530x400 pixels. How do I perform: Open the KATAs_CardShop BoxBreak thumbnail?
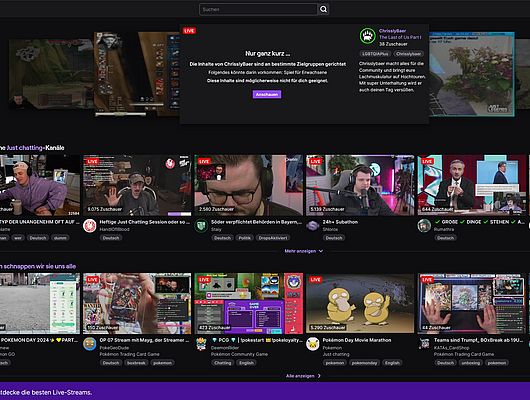point(472,303)
